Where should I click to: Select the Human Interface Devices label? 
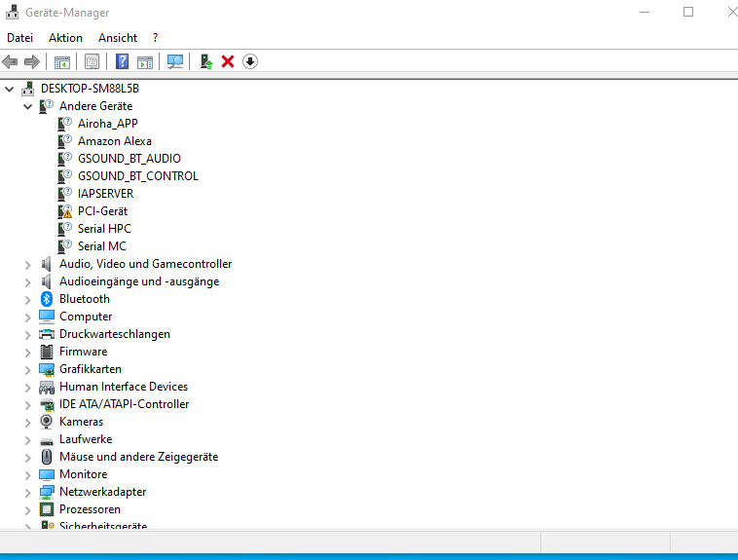(124, 387)
